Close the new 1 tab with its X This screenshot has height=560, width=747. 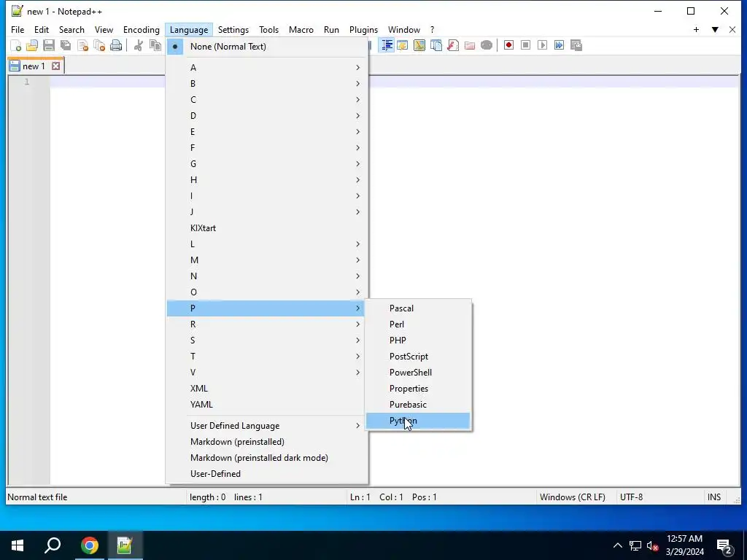[x=55, y=66]
